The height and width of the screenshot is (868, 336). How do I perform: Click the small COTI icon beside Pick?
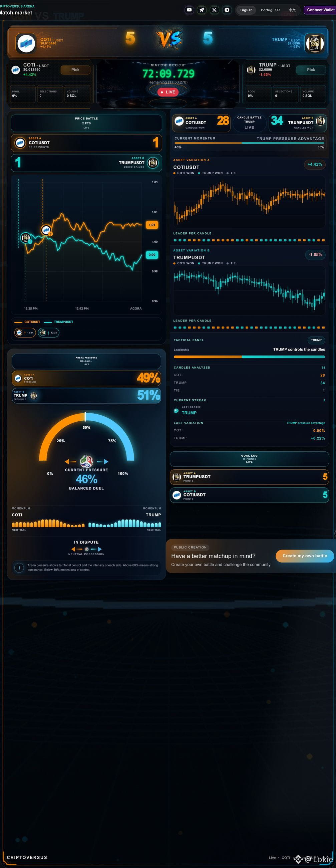tap(15, 70)
